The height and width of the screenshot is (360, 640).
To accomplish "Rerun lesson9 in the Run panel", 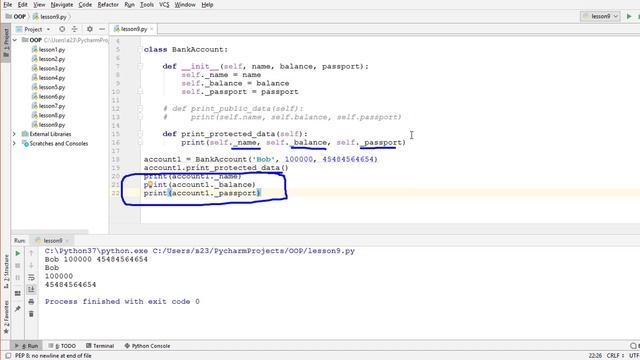I will click(18, 253).
